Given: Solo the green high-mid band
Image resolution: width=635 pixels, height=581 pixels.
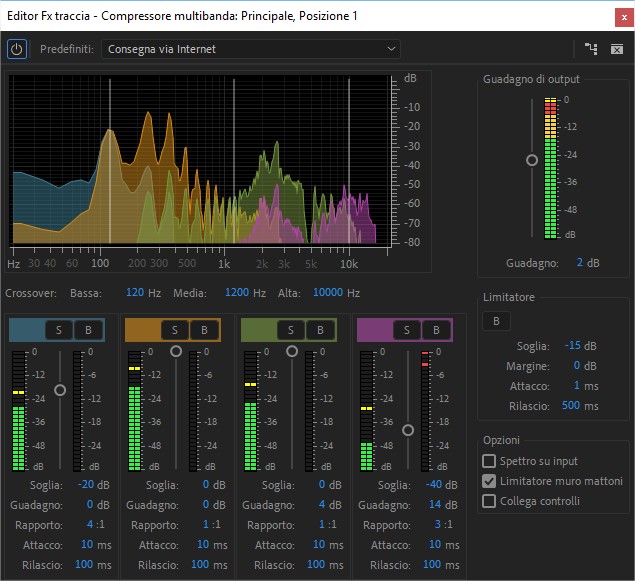Looking at the screenshot, I should [x=291, y=330].
